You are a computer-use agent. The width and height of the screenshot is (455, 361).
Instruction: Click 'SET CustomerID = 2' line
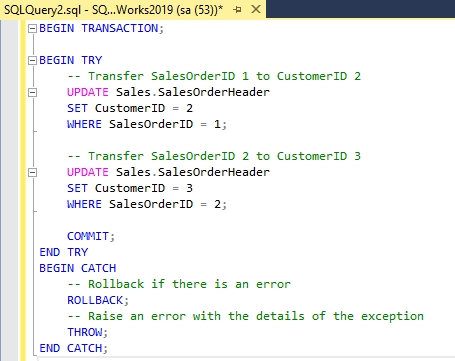click(x=130, y=108)
